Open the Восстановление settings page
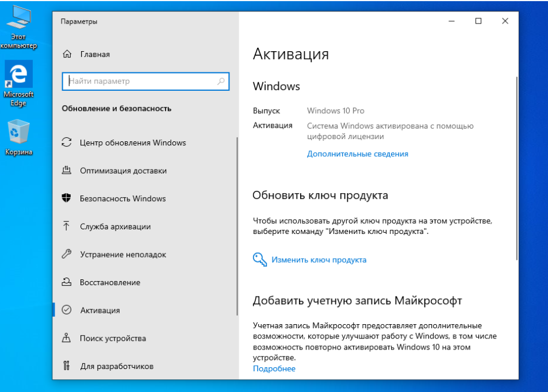Image resolution: width=548 pixels, height=392 pixels. point(110,282)
